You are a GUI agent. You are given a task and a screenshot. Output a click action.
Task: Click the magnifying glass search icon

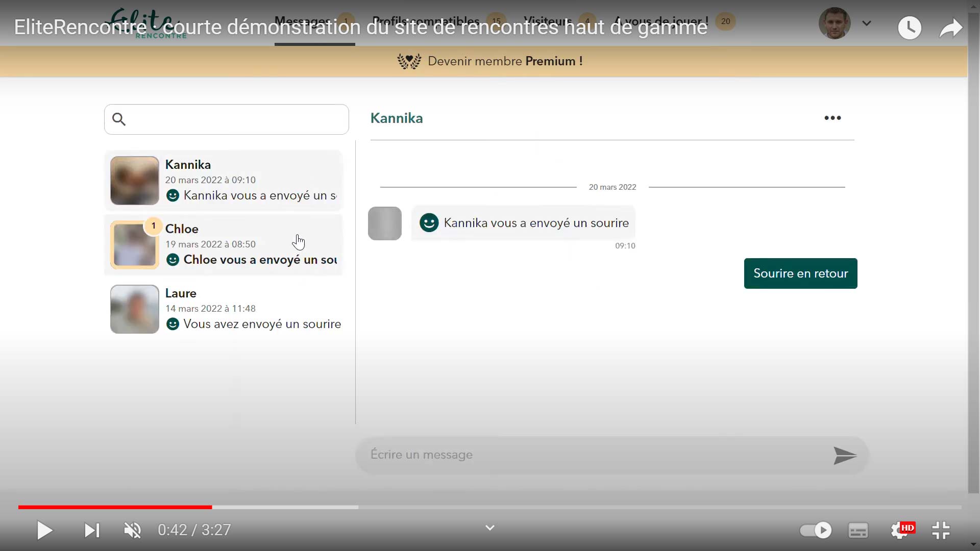[119, 119]
